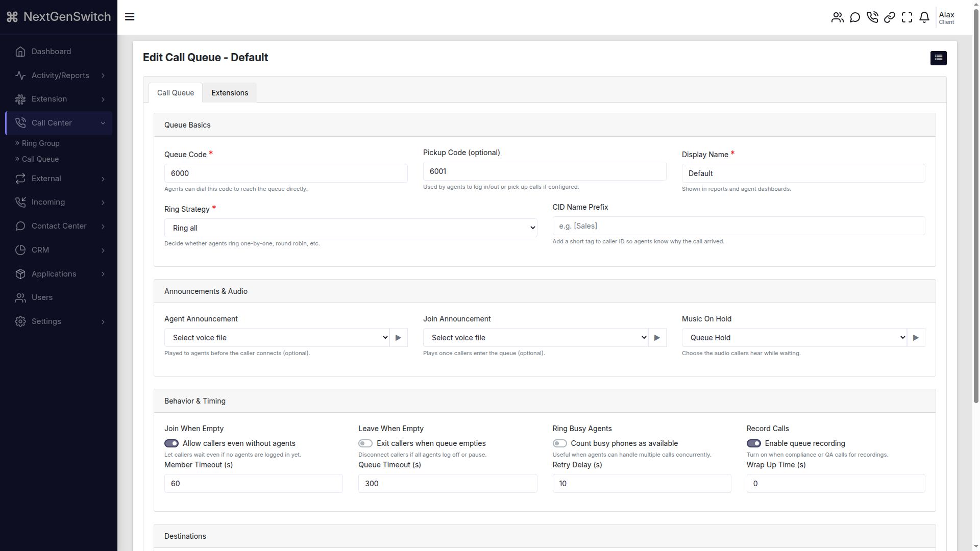Image resolution: width=980 pixels, height=551 pixels.
Task: Toggle fullscreen mode icon
Action: click(x=907, y=17)
